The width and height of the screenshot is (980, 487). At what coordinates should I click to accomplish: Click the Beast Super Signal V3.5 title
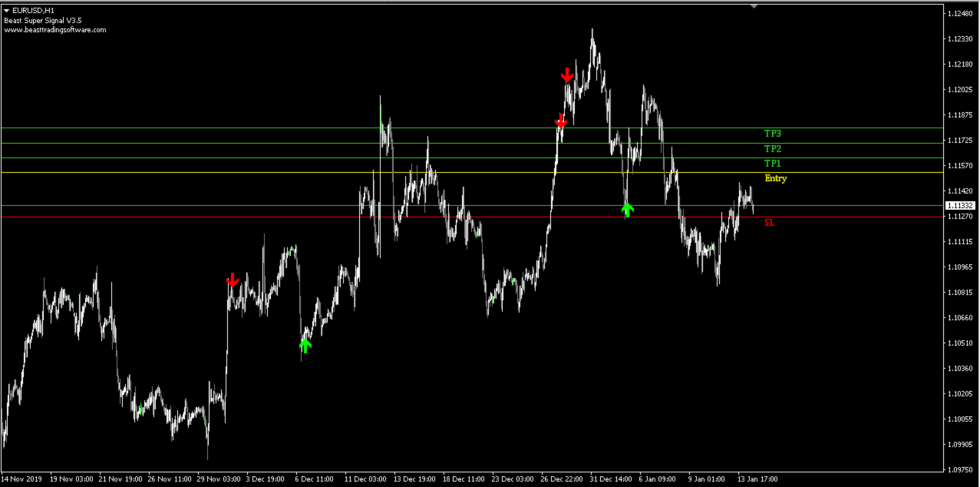point(43,20)
